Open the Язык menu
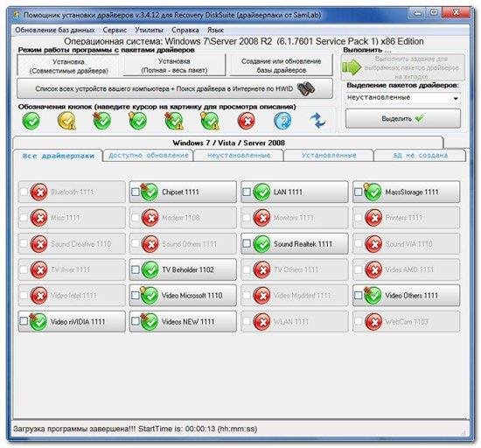Image resolution: width=481 pixels, height=448 pixels. coord(215,30)
